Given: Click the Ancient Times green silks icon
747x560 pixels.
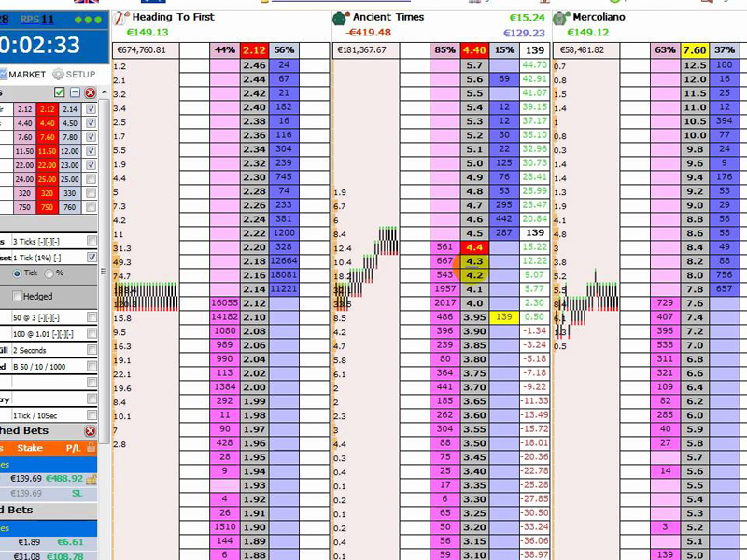Looking at the screenshot, I should (x=341, y=18).
